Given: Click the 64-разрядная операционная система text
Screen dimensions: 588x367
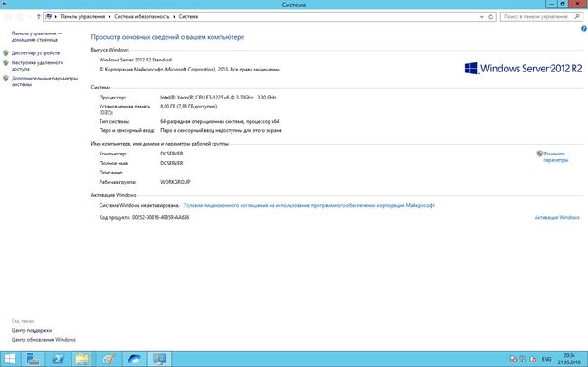Looking at the screenshot, I should click(x=220, y=121).
